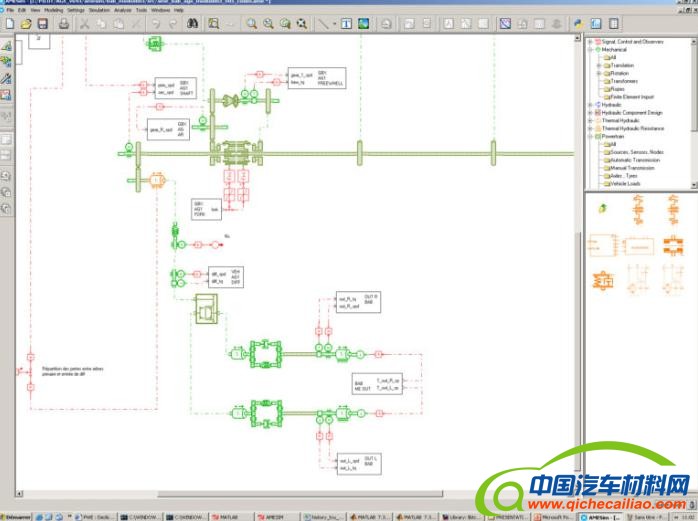Click the New file icon
This screenshot has width=698, height=521.
click(x=9, y=23)
